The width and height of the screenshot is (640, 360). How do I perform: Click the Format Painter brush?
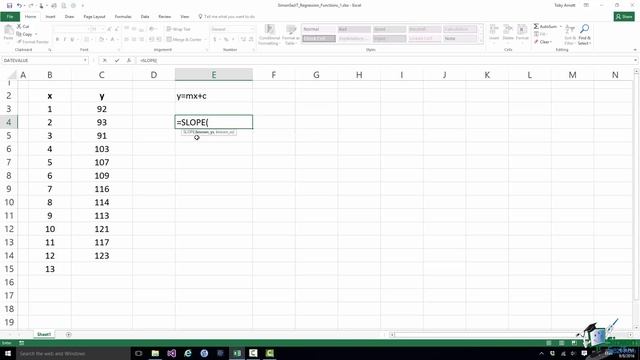[19, 42]
